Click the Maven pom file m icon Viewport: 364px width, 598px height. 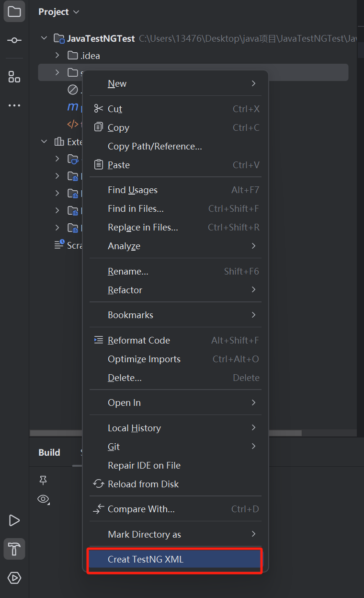[73, 107]
